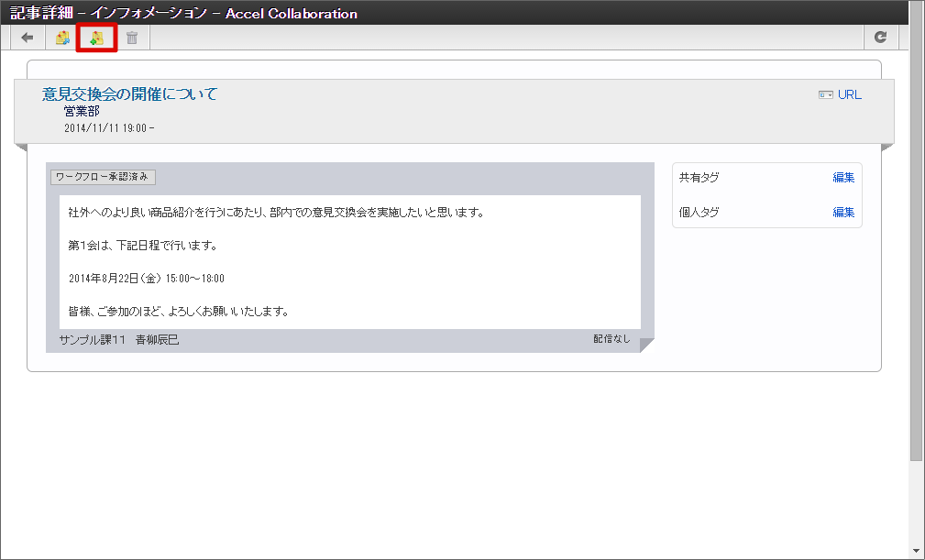The image size is (925, 560).
Task: Click the small URL icon beside URL link
Action: (x=821, y=93)
